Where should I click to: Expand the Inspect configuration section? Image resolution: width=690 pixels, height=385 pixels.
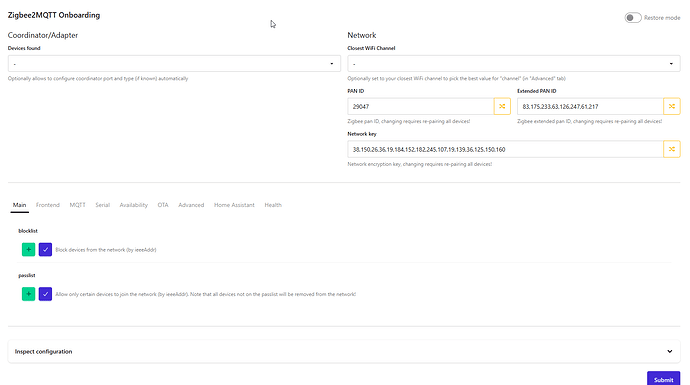(x=344, y=352)
